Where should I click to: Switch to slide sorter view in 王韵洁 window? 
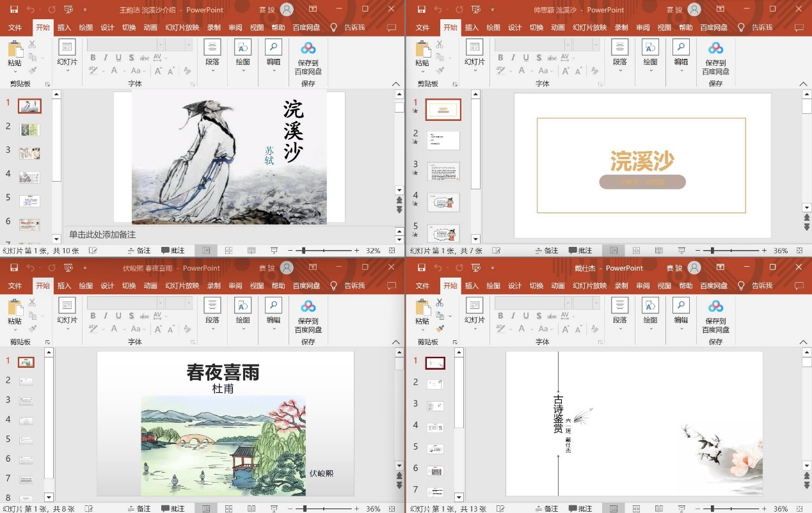228,251
